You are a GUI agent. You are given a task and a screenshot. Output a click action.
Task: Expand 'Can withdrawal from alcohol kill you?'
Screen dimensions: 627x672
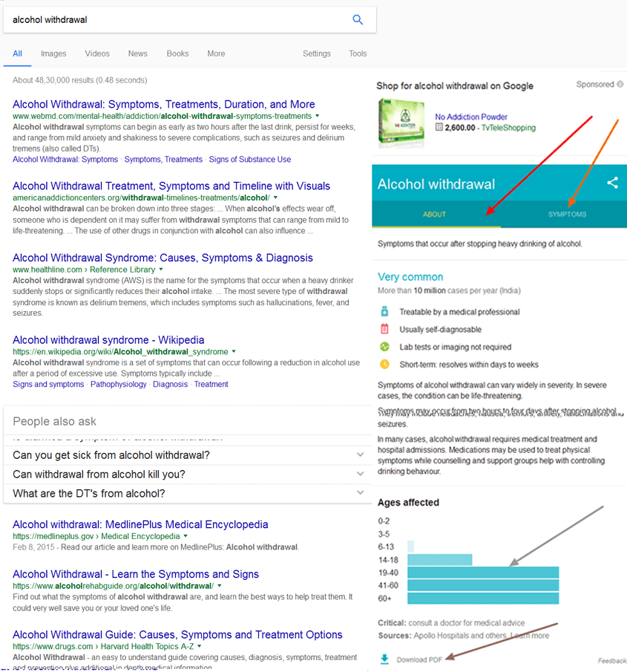188,474
